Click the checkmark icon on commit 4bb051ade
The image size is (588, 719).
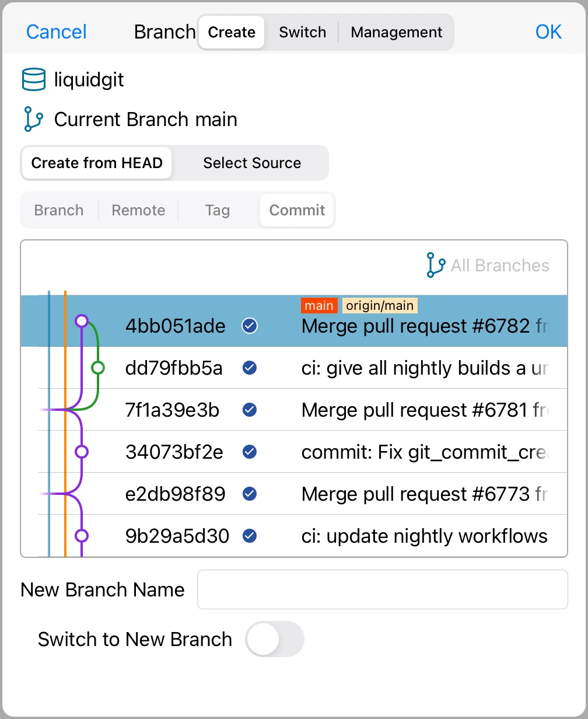coord(250,326)
